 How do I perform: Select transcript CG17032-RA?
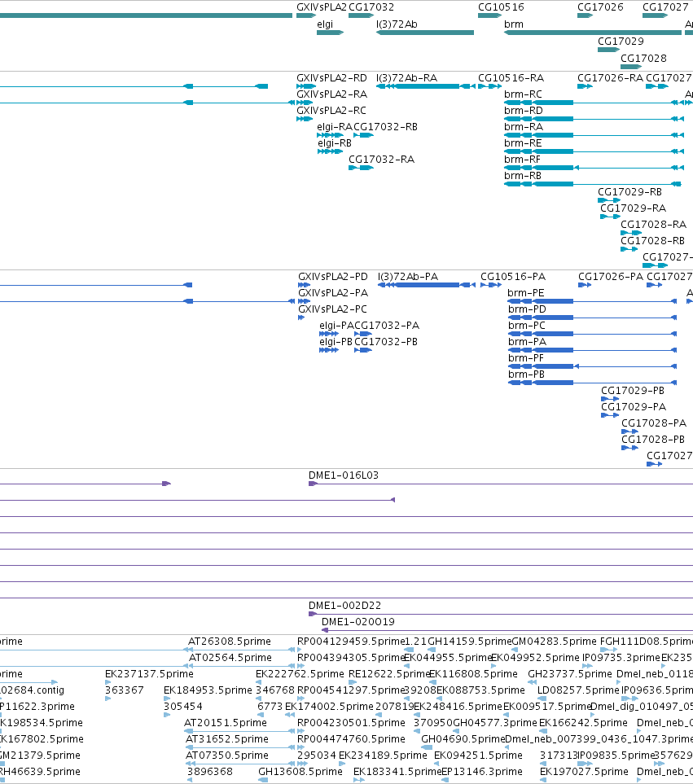(x=381, y=160)
